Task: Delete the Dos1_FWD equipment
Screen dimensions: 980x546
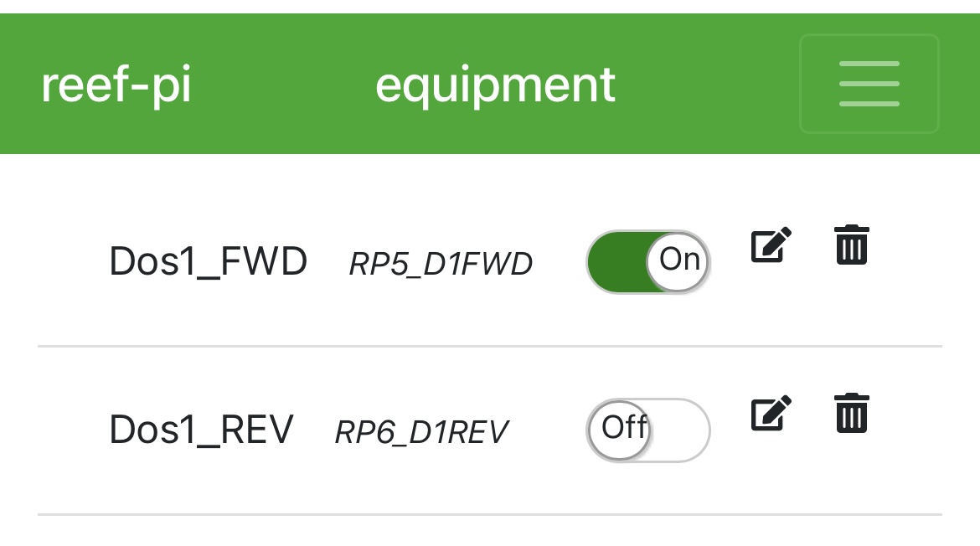Action: click(852, 245)
